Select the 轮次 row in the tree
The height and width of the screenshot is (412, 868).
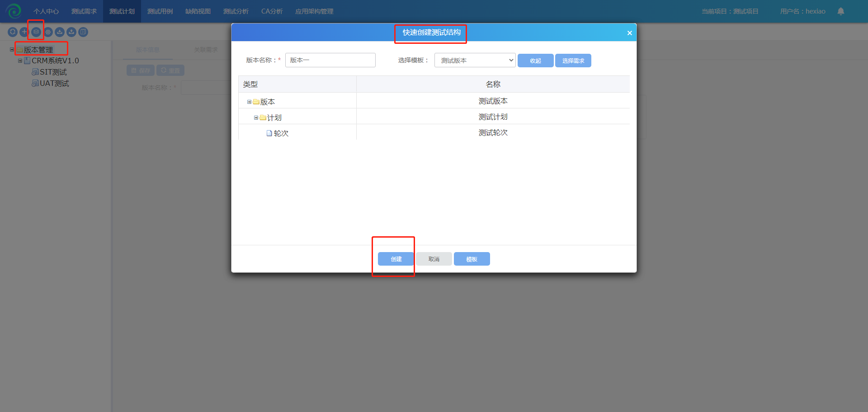[x=281, y=133]
